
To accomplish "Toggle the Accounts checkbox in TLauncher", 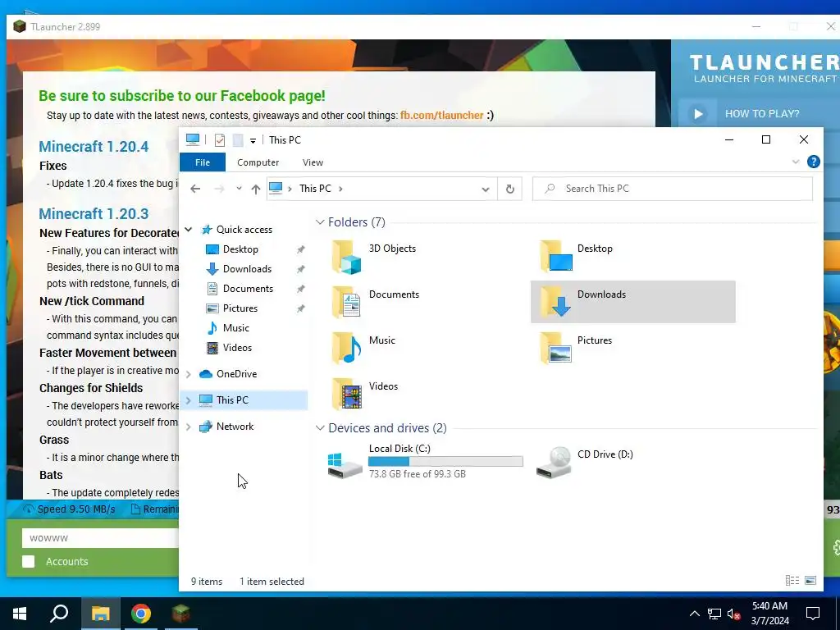I will [x=29, y=561].
